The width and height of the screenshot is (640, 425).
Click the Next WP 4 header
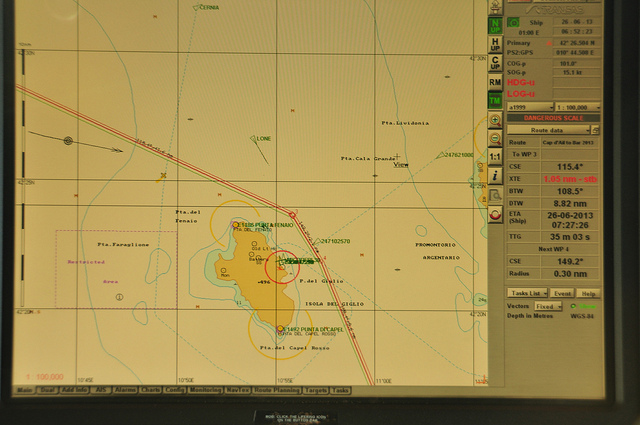coord(553,249)
